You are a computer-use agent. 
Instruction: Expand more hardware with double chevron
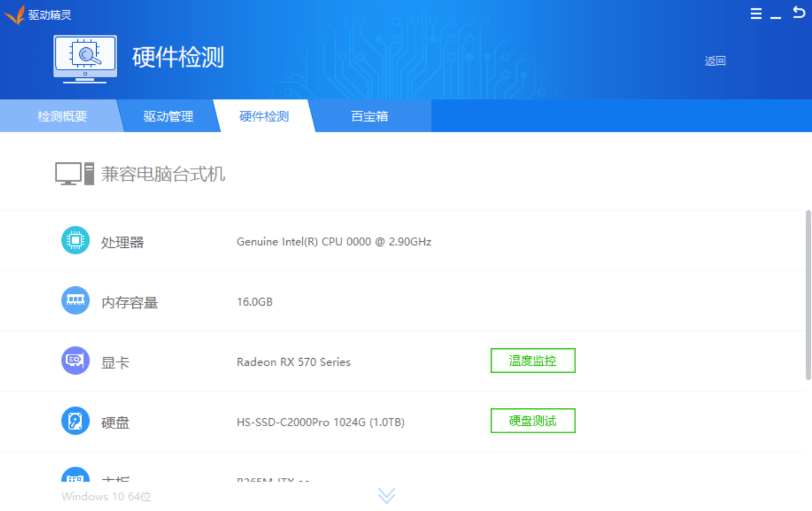387,496
